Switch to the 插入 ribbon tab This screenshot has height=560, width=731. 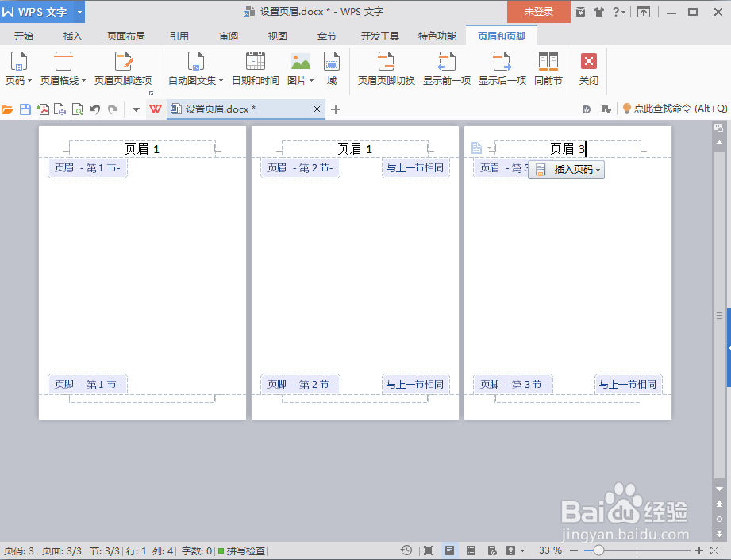[x=73, y=36]
